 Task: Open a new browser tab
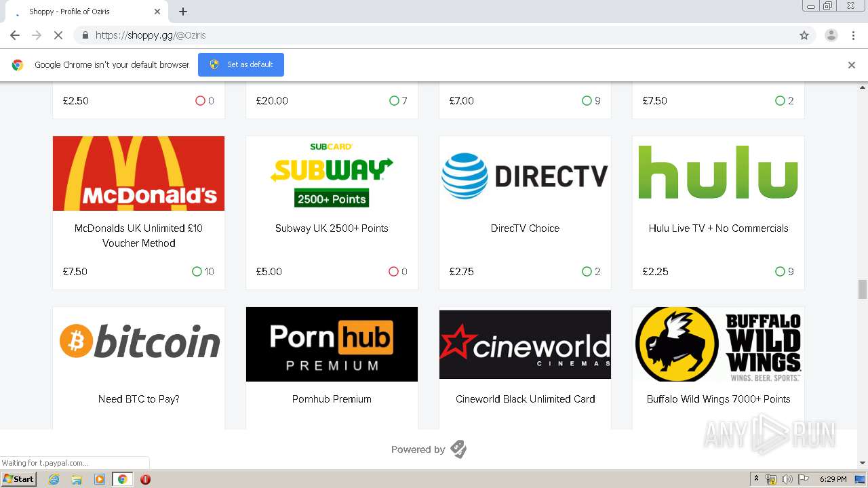[183, 12]
